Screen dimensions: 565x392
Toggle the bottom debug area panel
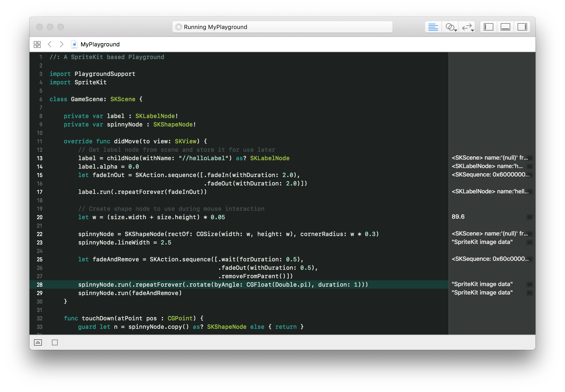(x=505, y=27)
